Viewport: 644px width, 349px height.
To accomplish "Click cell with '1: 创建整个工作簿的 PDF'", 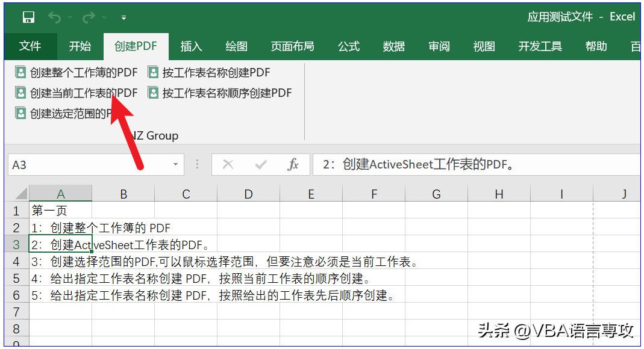I will point(61,227).
